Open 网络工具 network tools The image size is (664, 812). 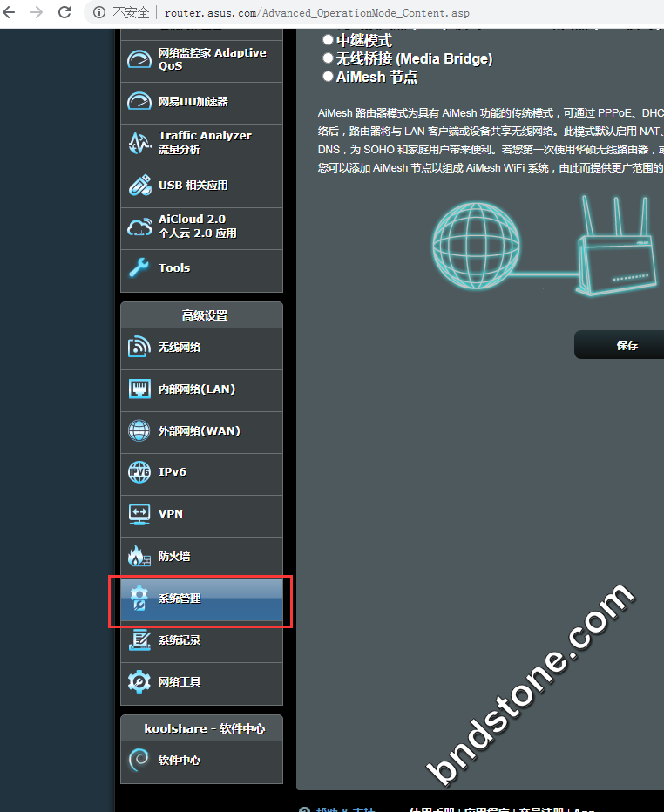click(201, 684)
